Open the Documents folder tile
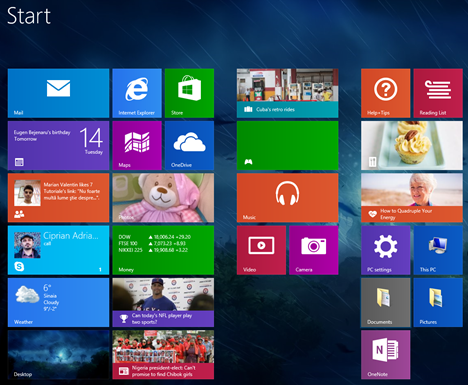The image size is (468, 385). pos(386,302)
